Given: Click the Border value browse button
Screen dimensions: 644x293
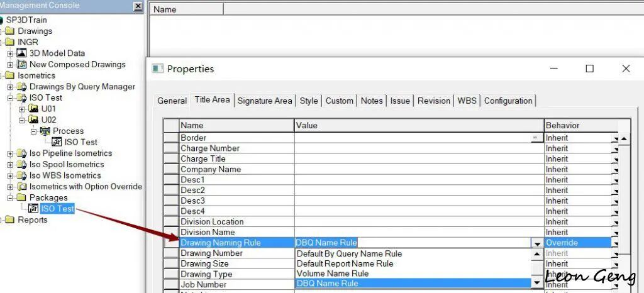Looking at the screenshot, I should tap(536, 138).
